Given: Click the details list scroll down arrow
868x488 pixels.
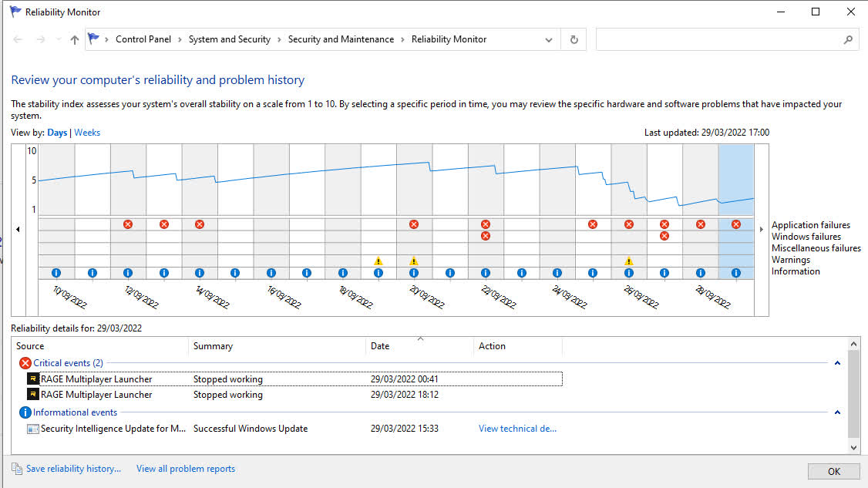Looking at the screenshot, I should pos(853,448).
